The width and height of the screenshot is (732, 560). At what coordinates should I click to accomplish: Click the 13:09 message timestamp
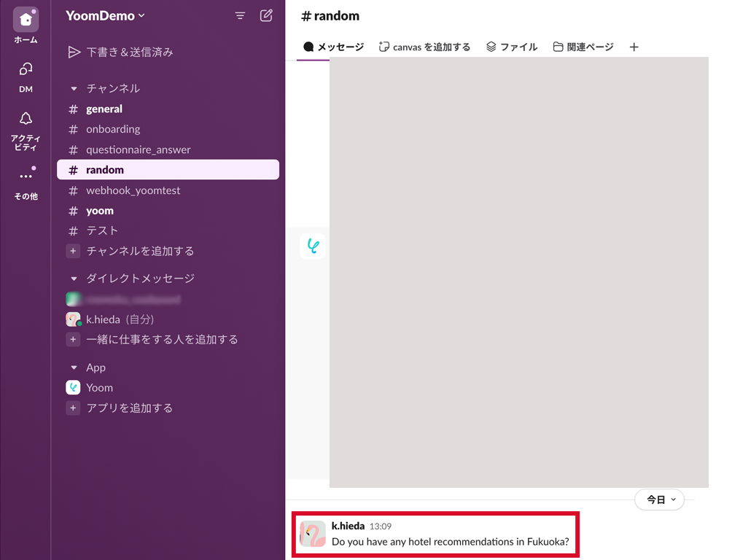pos(381,526)
